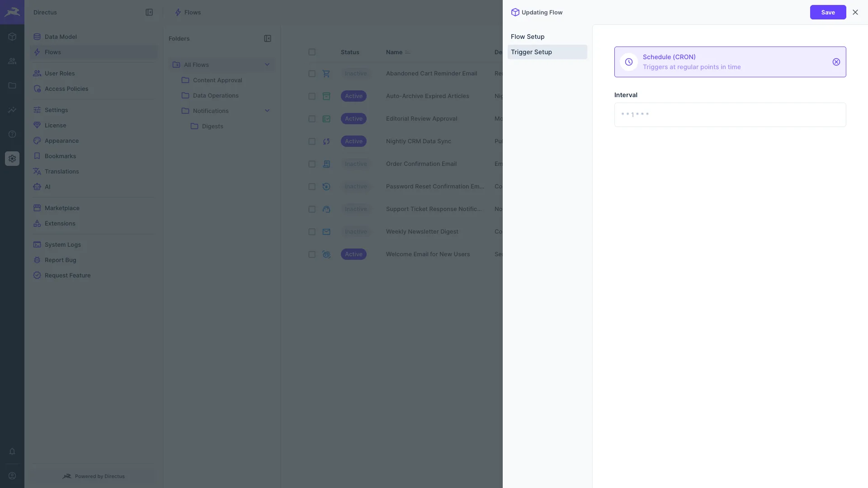Check the Nightly CRM Data Sync row
Viewport: 868px width, 488px height.
[x=312, y=141]
